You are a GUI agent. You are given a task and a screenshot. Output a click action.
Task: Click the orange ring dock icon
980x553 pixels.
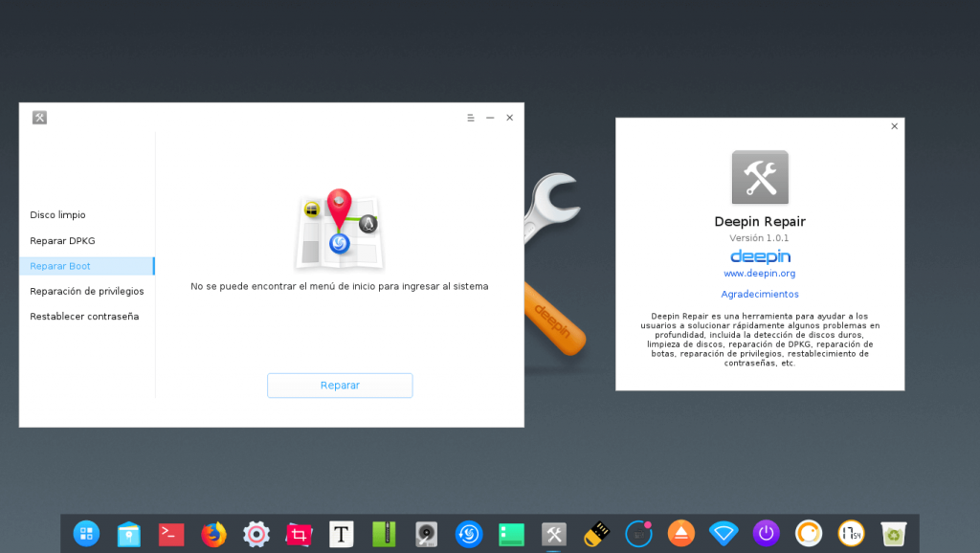[809, 534]
